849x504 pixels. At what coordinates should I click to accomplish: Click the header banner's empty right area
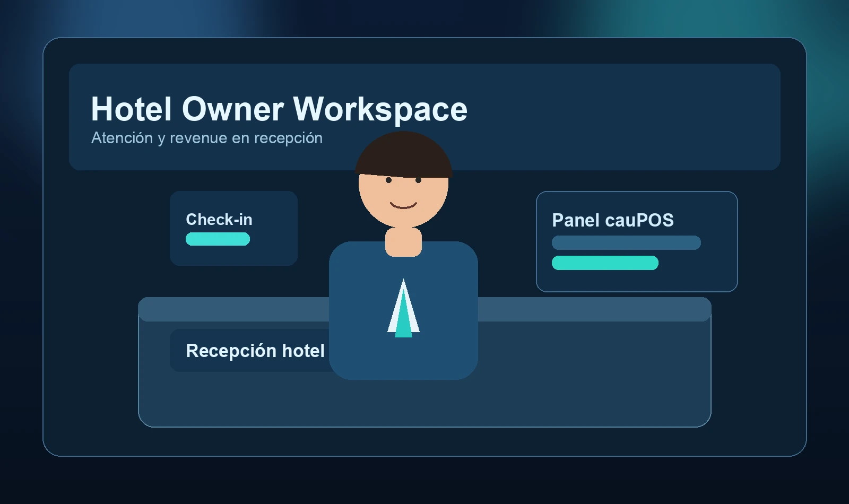point(637,117)
